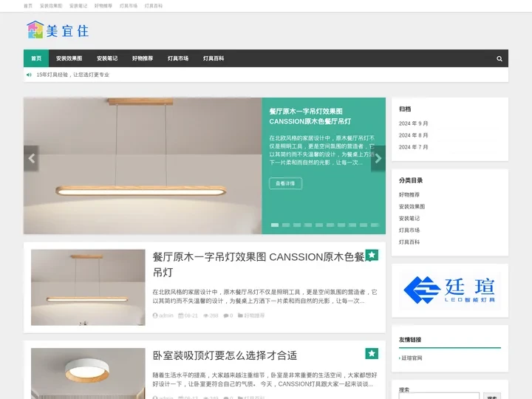Screen dimensions: 532x399
Task: Click 好物推荐 in the top gray link bar
Action: (103, 6)
